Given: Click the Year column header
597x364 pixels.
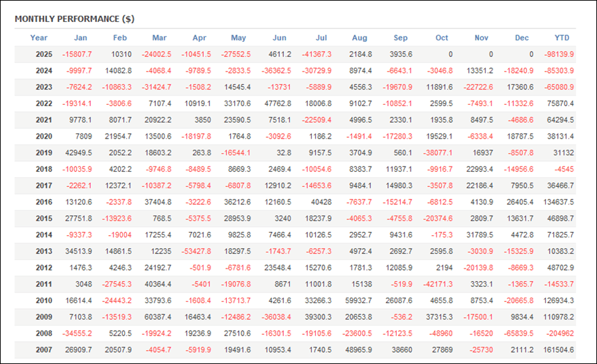Looking at the screenshot, I should pyautogui.click(x=38, y=38).
